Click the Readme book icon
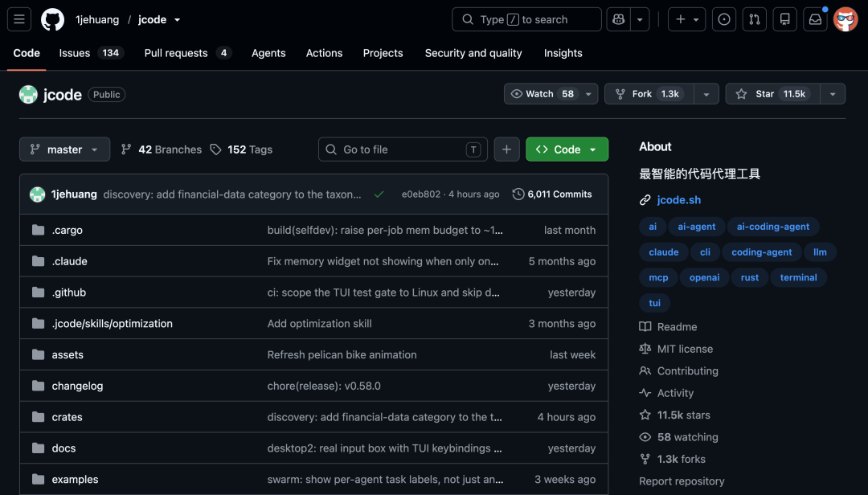Viewport: 868px width, 495px height. pyautogui.click(x=645, y=327)
